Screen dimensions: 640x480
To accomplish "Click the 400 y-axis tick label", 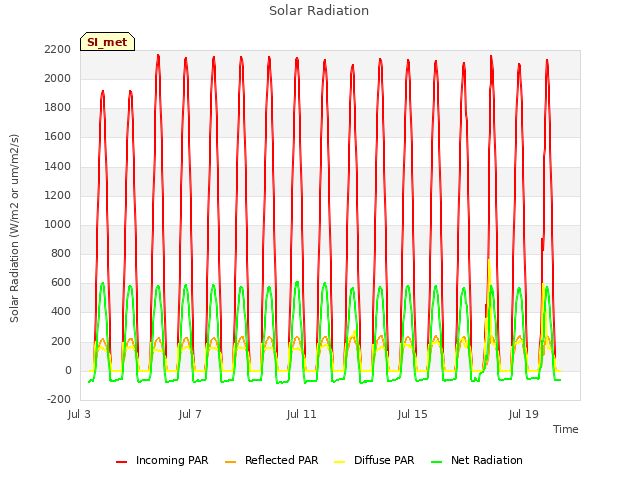I will 61,312.
